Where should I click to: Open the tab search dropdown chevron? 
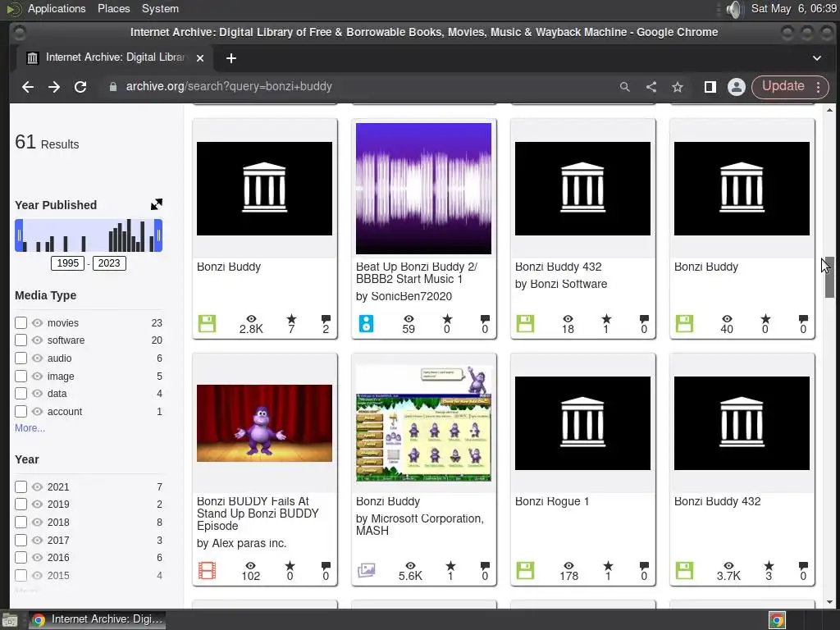[x=817, y=58]
